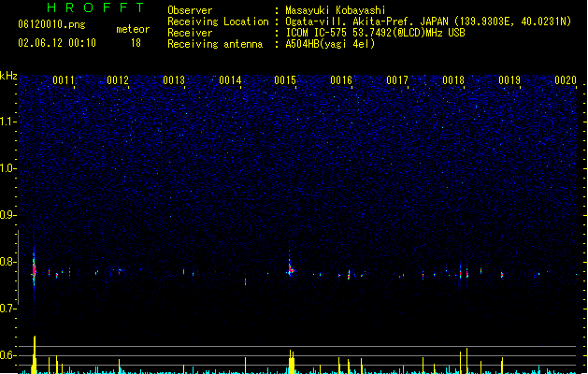
Task: Click time marker 0012
Action: point(118,80)
